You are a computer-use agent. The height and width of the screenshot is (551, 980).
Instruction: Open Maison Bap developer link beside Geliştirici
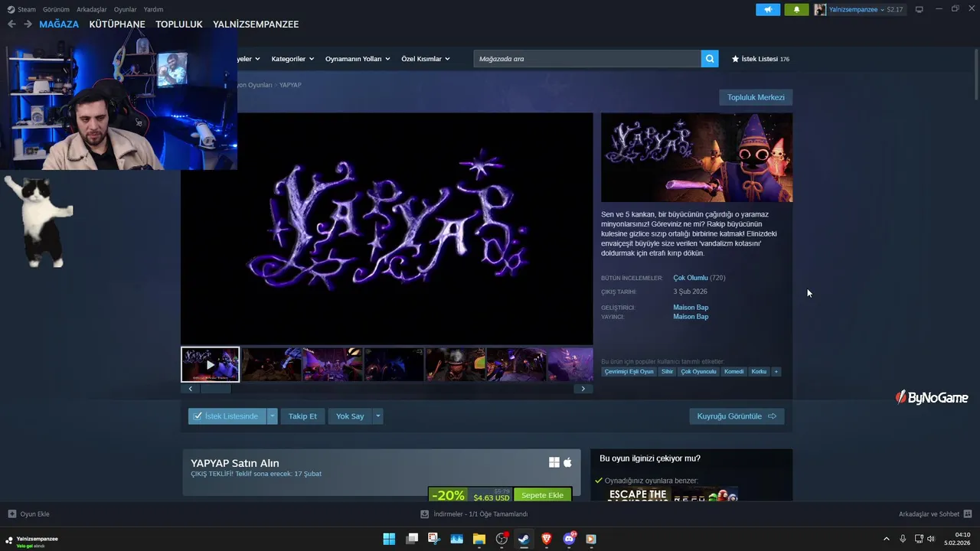coord(691,308)
